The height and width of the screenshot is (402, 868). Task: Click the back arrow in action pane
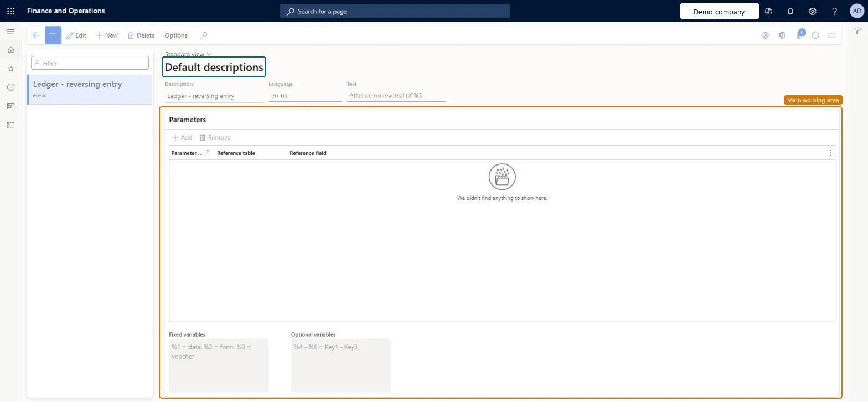(37, 35)
